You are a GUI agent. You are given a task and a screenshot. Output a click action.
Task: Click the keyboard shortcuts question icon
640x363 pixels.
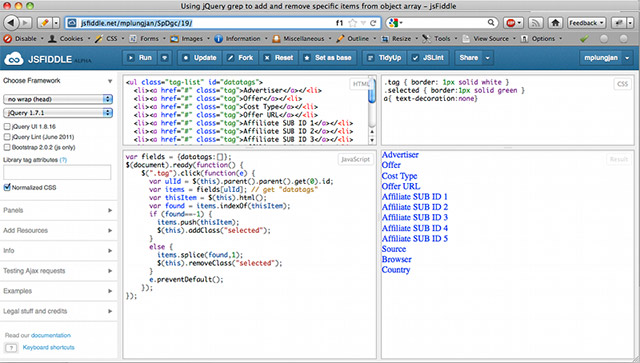(x=11, y=348)
